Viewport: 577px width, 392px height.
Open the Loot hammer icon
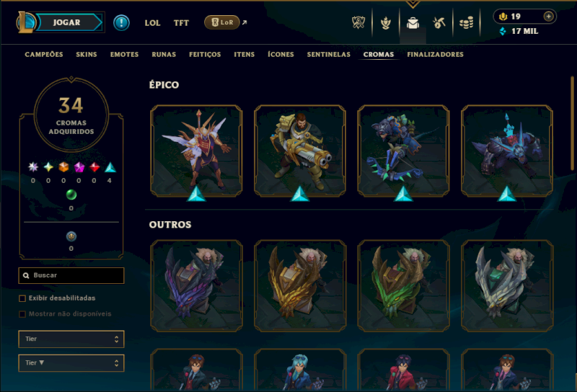439,23
